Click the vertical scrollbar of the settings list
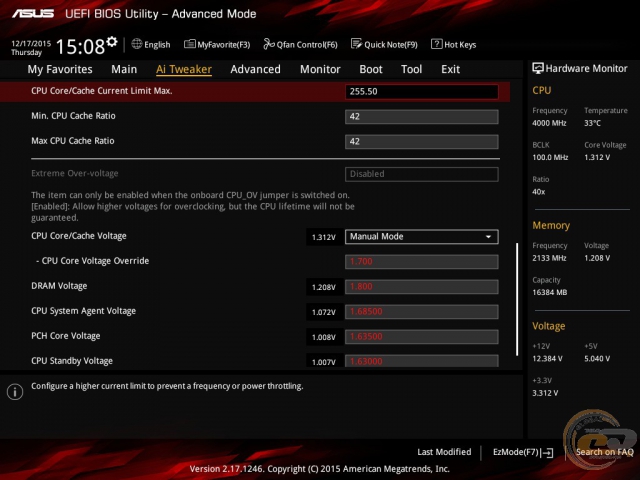 coord(517,299)
